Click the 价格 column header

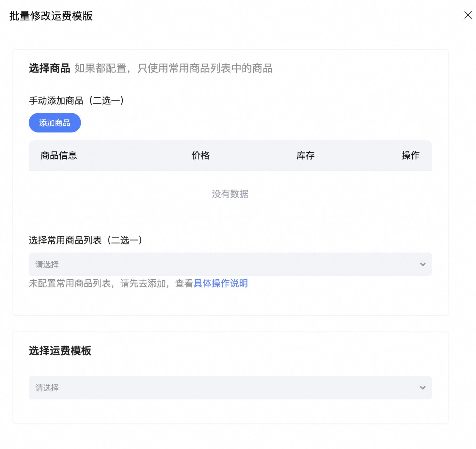(200, 155)
